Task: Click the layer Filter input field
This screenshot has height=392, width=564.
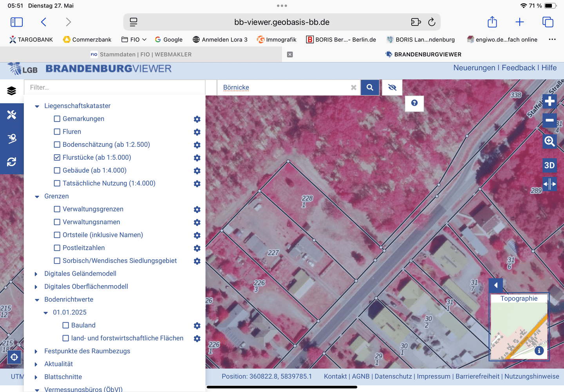Action: (x=115, y=87)
